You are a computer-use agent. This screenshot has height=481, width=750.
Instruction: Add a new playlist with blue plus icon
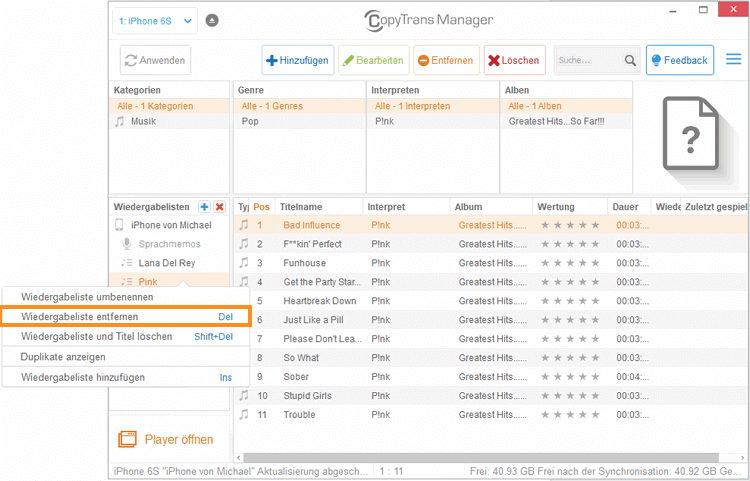204,207
